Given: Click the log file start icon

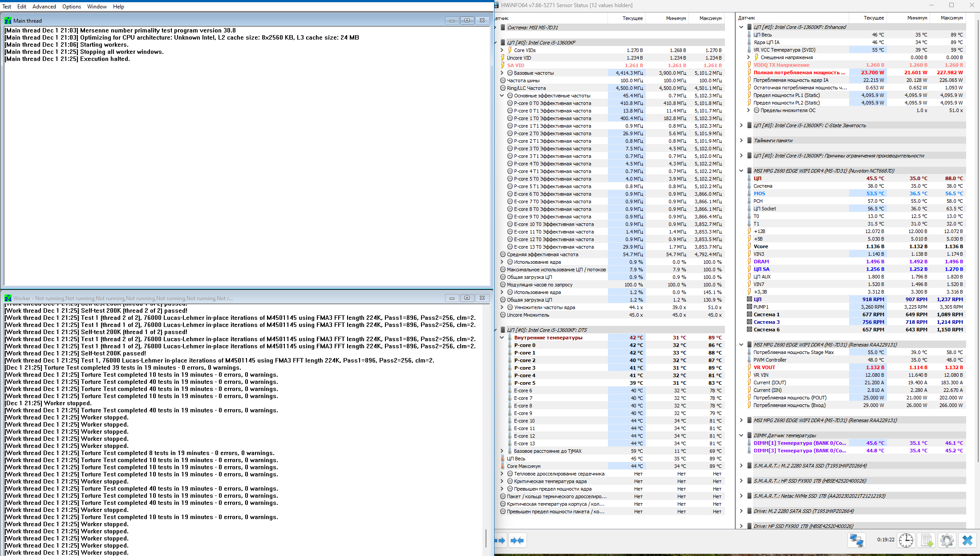Looking at the screenshot, I should pos(927,540).
